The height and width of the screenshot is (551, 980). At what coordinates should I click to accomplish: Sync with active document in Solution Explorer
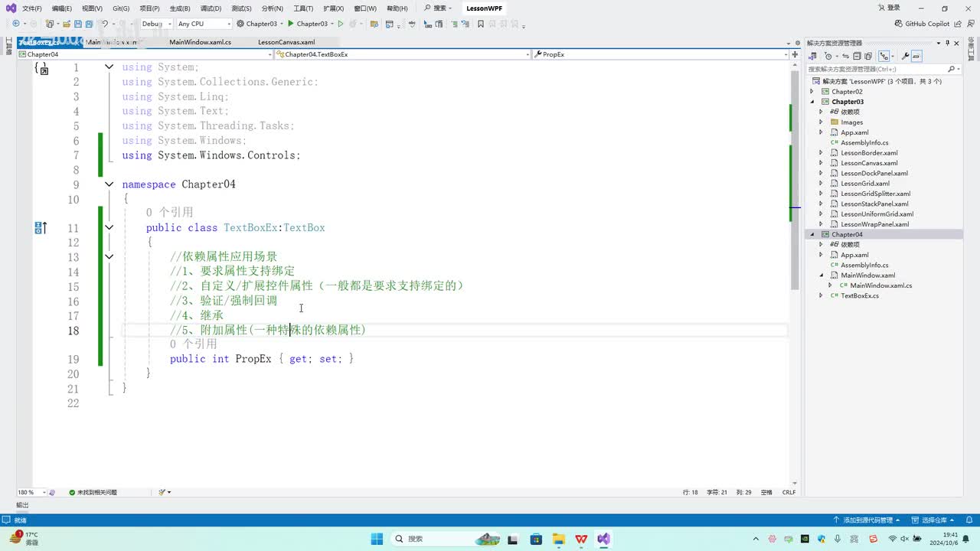847,56
